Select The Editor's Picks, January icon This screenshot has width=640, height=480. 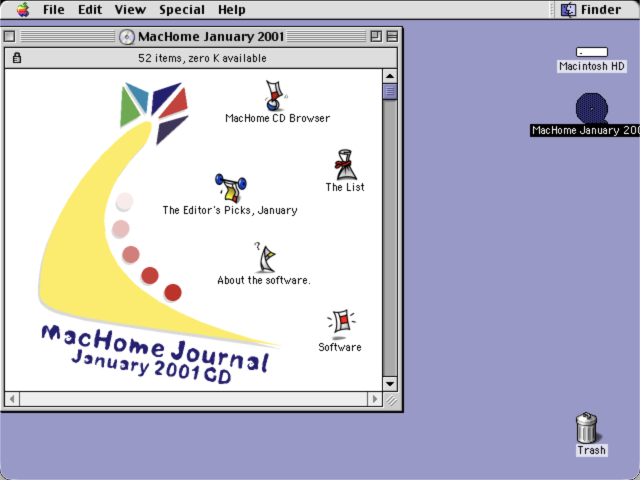coord(231,188)
